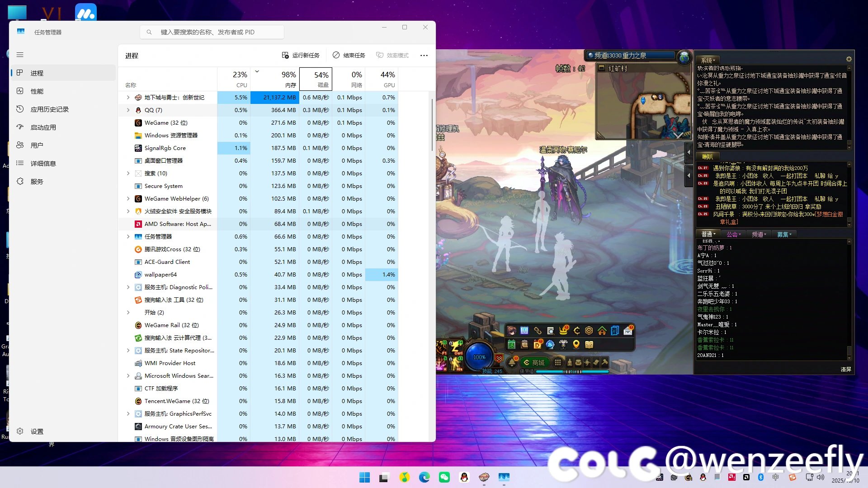
Task: Click the green house icon in game menu
Action: (602, 331)
